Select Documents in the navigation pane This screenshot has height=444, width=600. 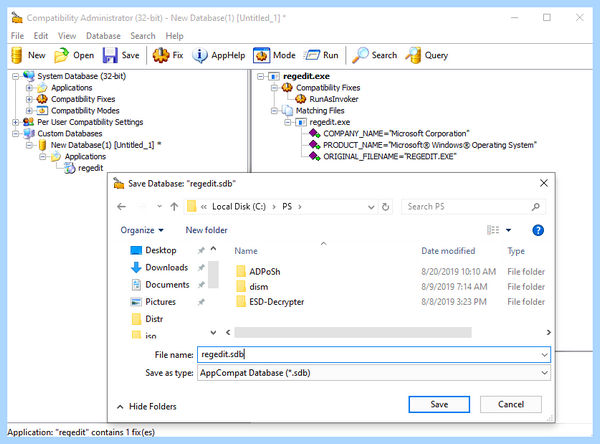(x=167, y=285)
